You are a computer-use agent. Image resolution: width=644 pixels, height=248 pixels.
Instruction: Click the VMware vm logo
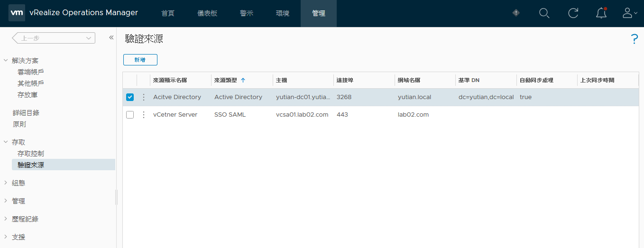pyautogui.click(x=17, y=13)
